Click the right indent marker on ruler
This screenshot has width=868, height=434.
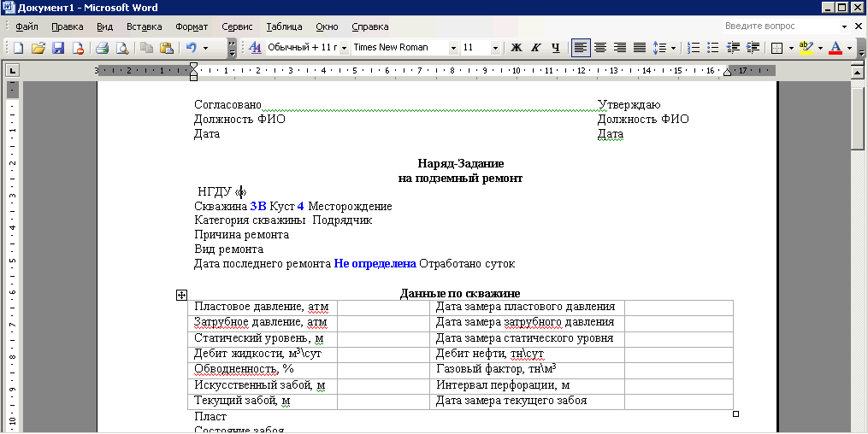coord(727,72)
